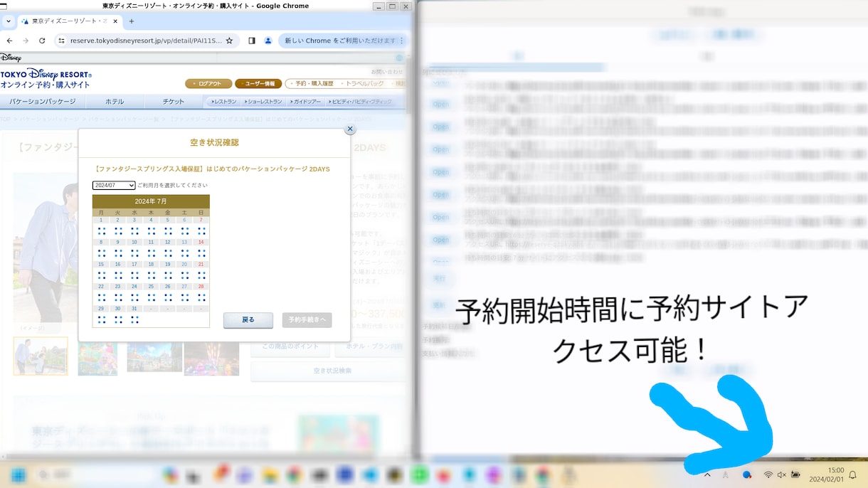868x488 pixels.
Task: Click ログアウト button
Action: [x=208, y=83]
